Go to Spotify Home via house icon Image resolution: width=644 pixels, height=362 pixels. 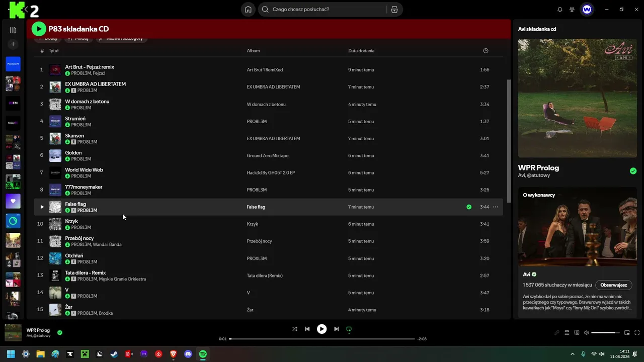pyautogui.click(x=248, y=10)
